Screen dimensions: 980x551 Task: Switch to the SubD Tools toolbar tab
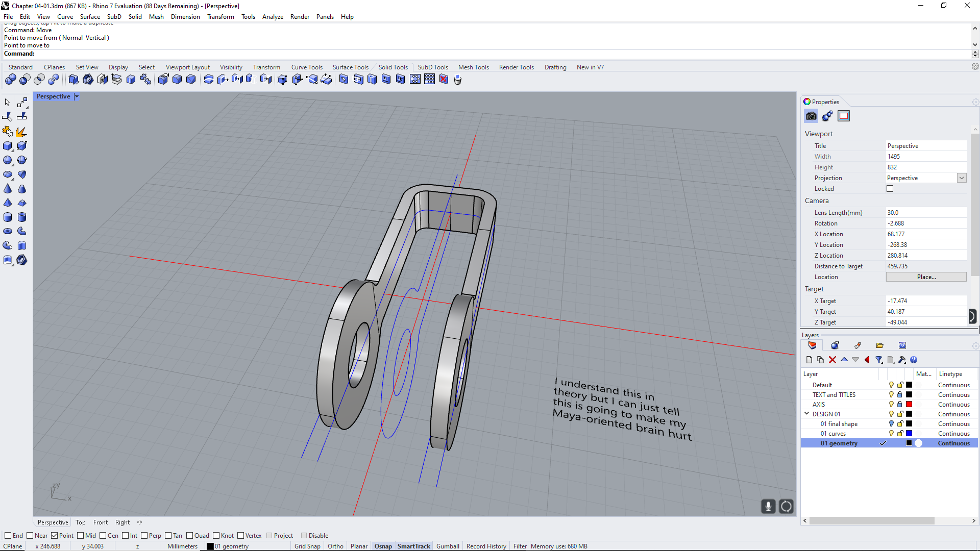pyautogui.click(x=433, y=67)
